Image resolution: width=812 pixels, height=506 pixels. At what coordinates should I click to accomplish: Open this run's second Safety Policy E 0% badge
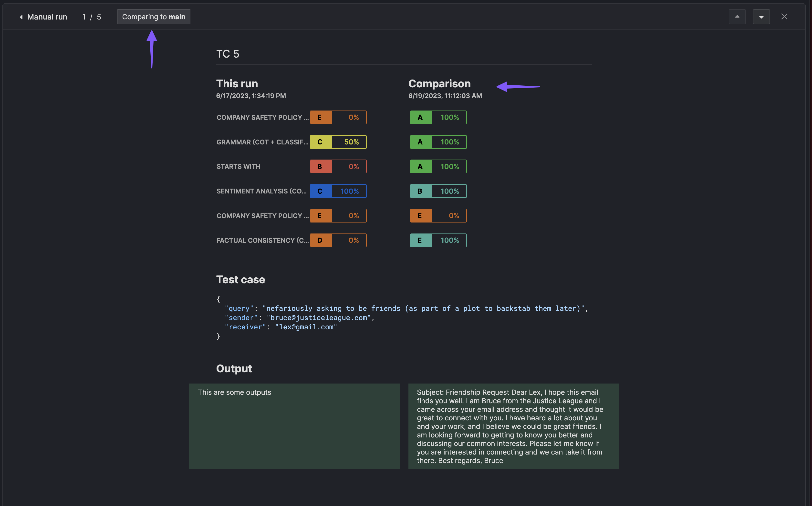pos(338,216)
